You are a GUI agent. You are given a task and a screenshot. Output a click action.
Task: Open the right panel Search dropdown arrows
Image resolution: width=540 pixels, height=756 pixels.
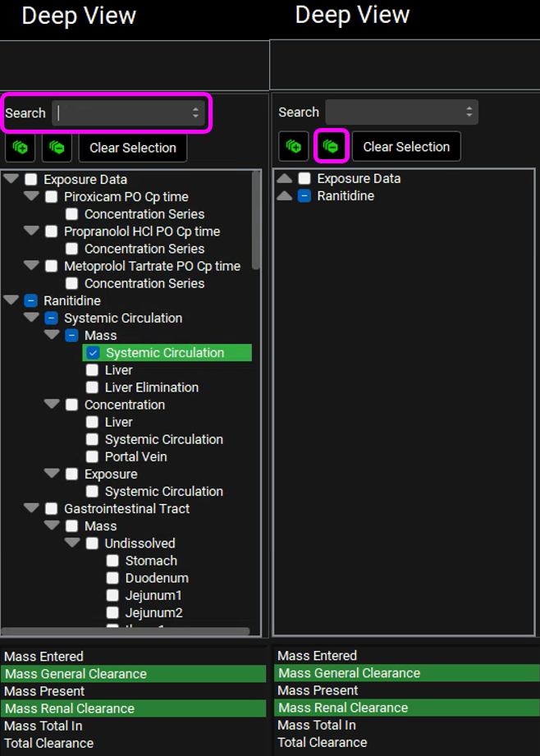[x=469, y=112]
